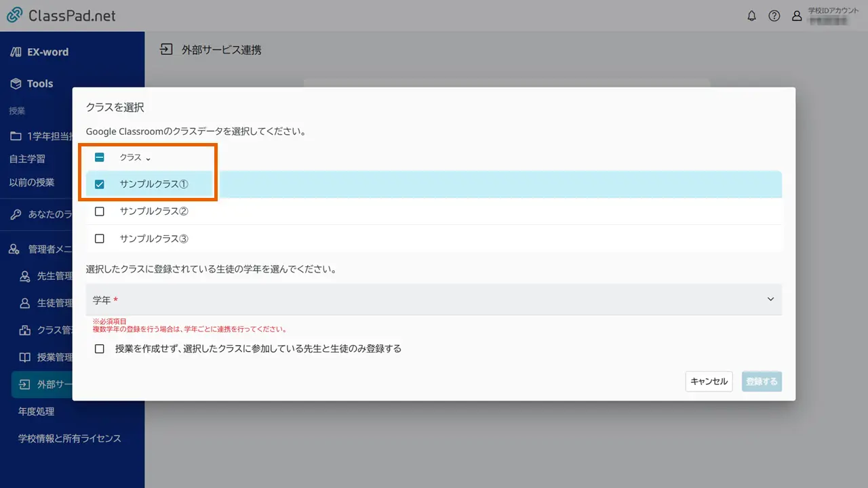The height and width of the screenshot is (488, 868).
Task: Open the notification bell icon
Action: point(751,16)
